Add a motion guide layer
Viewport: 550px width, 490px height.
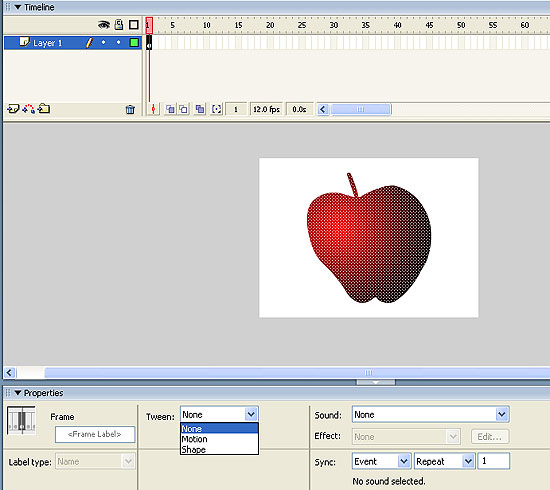click(x=28, y=109)
